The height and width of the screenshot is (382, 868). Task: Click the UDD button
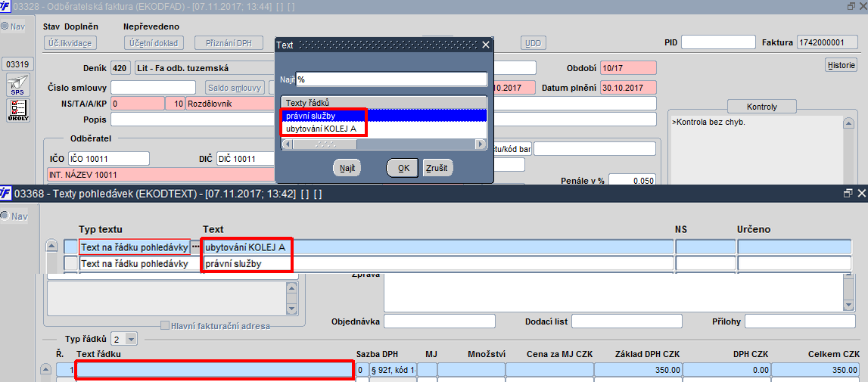coord(534,43)
